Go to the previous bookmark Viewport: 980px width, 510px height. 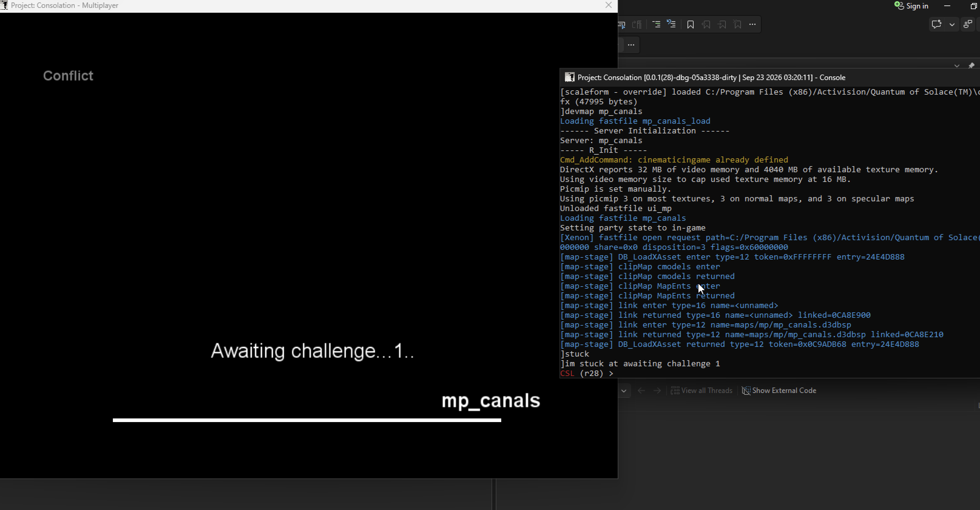tap(706, 25)
